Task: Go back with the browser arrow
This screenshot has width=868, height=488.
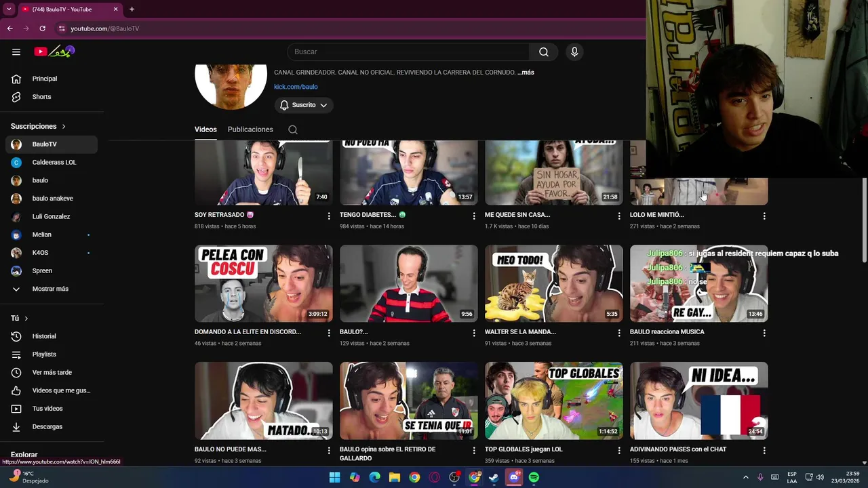Action: 9,28
